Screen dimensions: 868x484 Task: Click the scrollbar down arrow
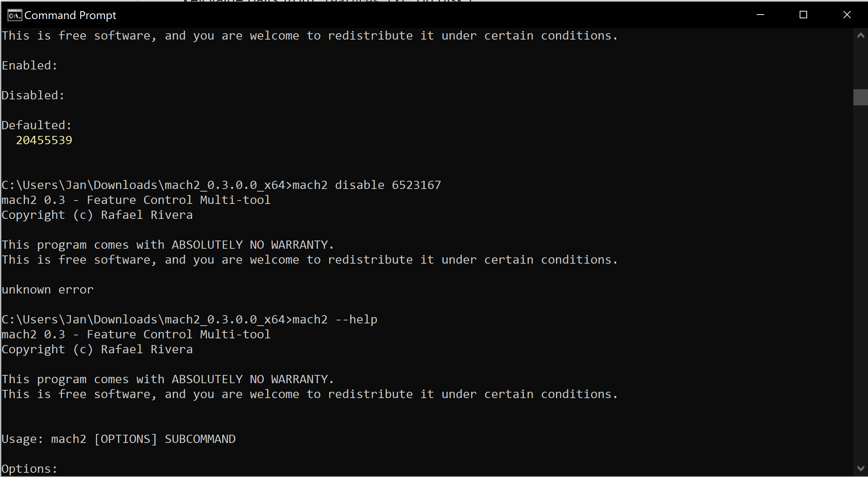point(861,467)
